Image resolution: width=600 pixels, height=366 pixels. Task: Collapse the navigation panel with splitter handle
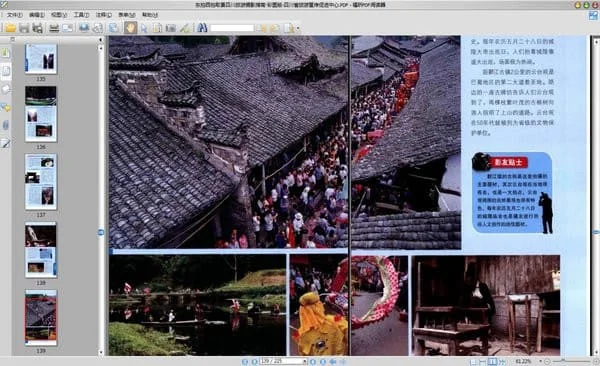pos(101,232)
